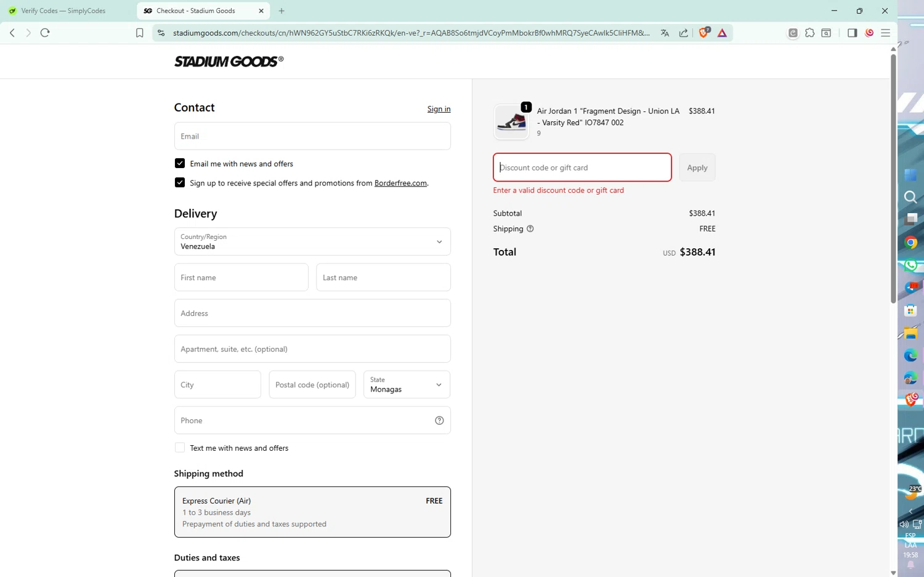The image size is (924, 577).
Task: Click the weather widget showing 23°C
Action: click(x=912, y=492)
